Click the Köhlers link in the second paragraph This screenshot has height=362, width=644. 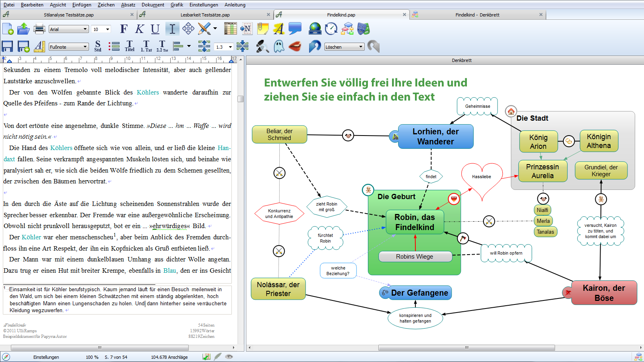click(148, 92)
